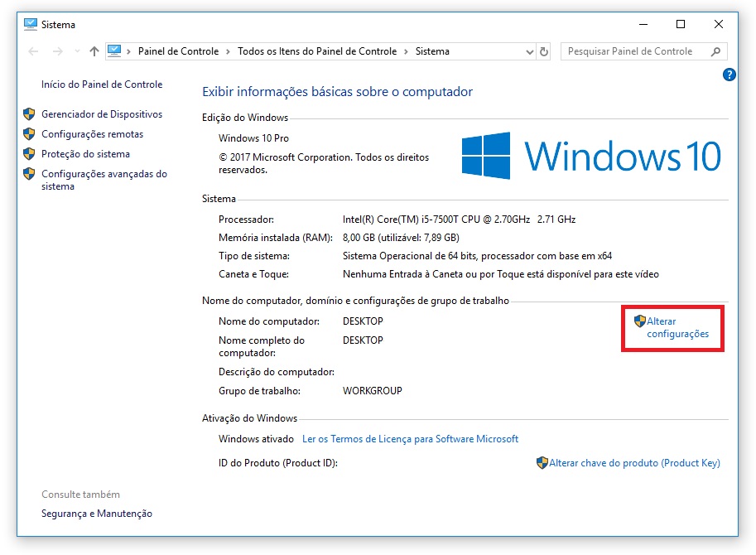This screenshot has width=756, height=555.
Task: Click the Windows ativado text
Action: [x=256, y=439]
